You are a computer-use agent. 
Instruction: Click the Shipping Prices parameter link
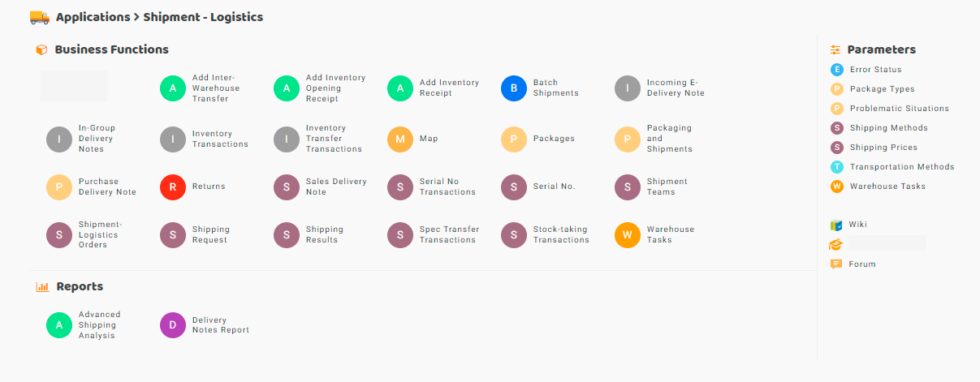click(x=883, y=148)
